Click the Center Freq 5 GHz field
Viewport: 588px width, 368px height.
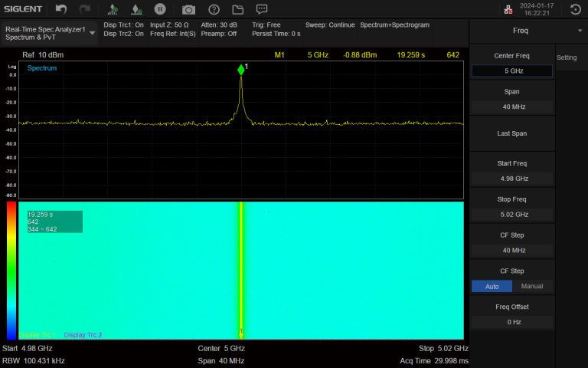pyautogui.click(x=512, y=71)
